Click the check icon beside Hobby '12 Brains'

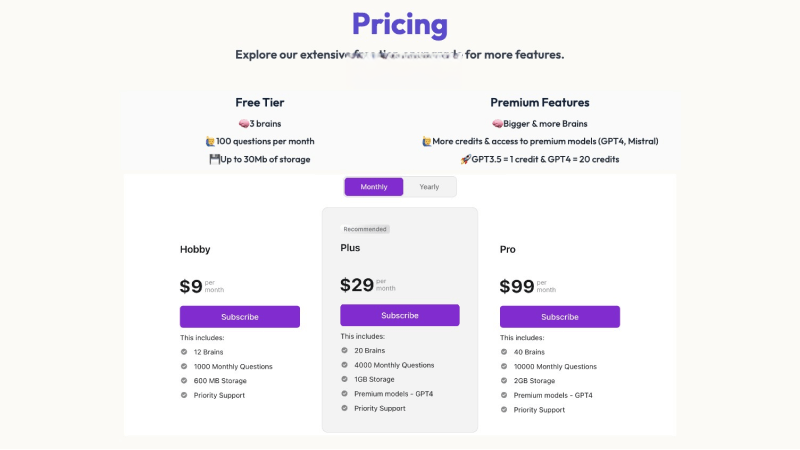184,352
